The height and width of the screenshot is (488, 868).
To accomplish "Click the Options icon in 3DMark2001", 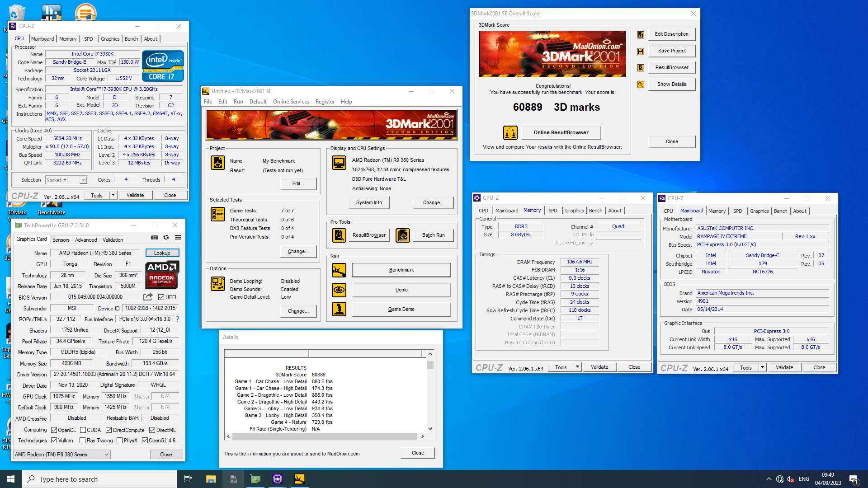I will pyautogui.click(x=218, y=284).
